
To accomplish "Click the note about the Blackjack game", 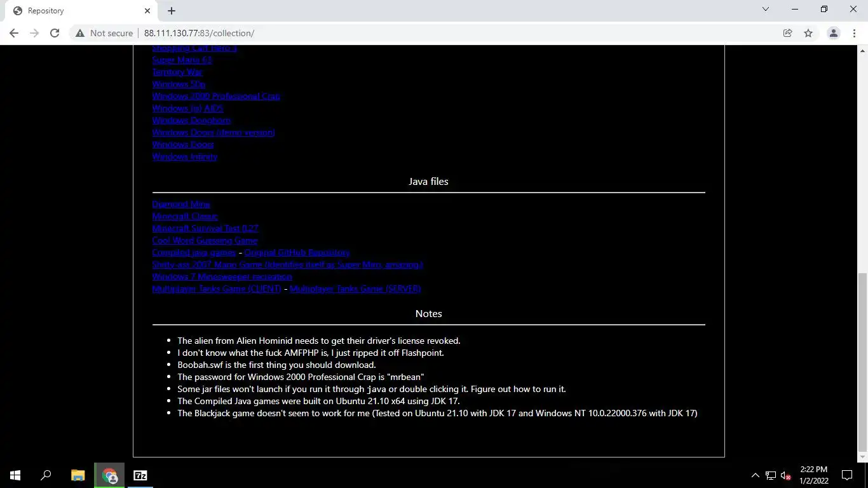I will (x=437, y=413).
